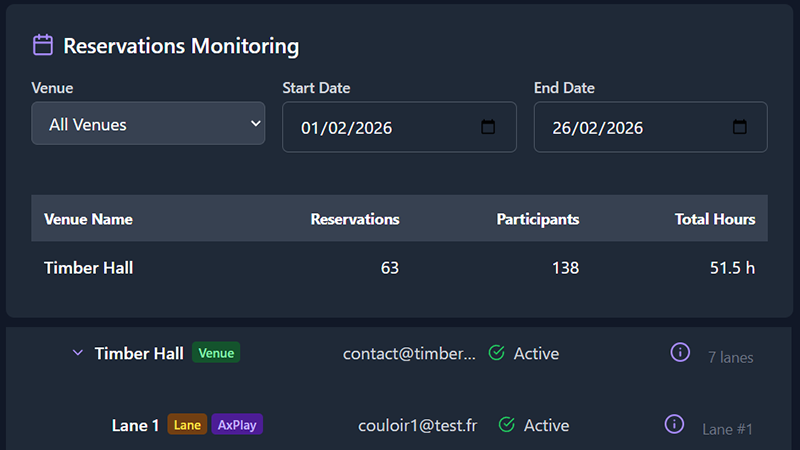Screen dimensions: 800x450
Task: Click the Participants column header
Action: [x=537, y=219]
